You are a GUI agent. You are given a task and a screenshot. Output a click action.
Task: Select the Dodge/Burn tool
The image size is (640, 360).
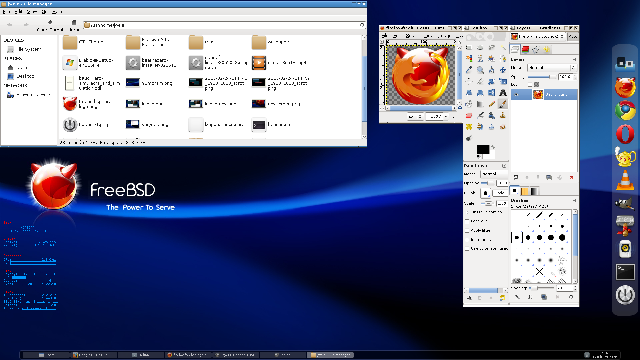469,138
